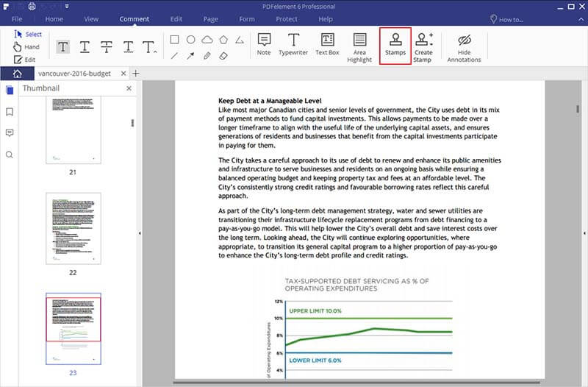Click the document vertical scrollbar thumb

[x=578, y=109]
